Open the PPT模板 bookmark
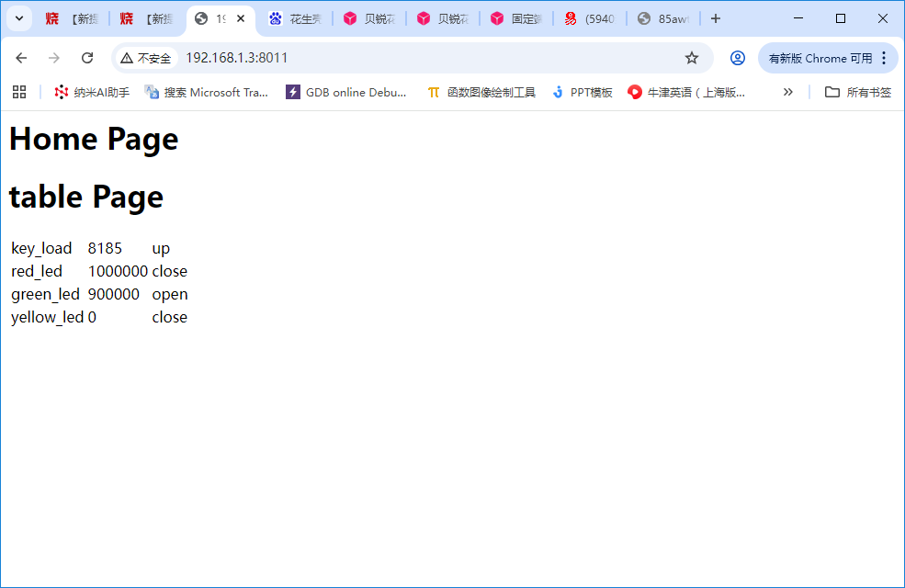The image size is (905, 588). pyautogui.click(x=583, y=92)
